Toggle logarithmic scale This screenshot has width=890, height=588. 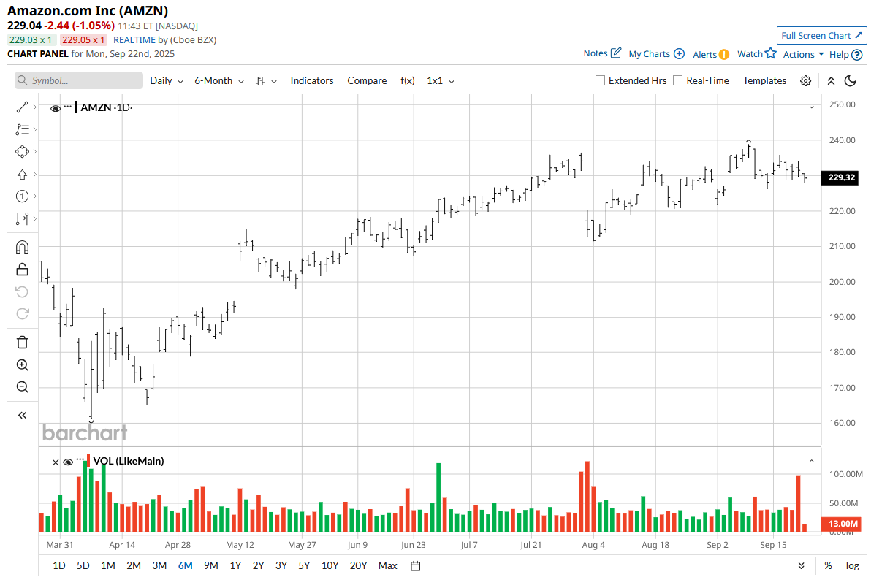(x=852, y=566)
